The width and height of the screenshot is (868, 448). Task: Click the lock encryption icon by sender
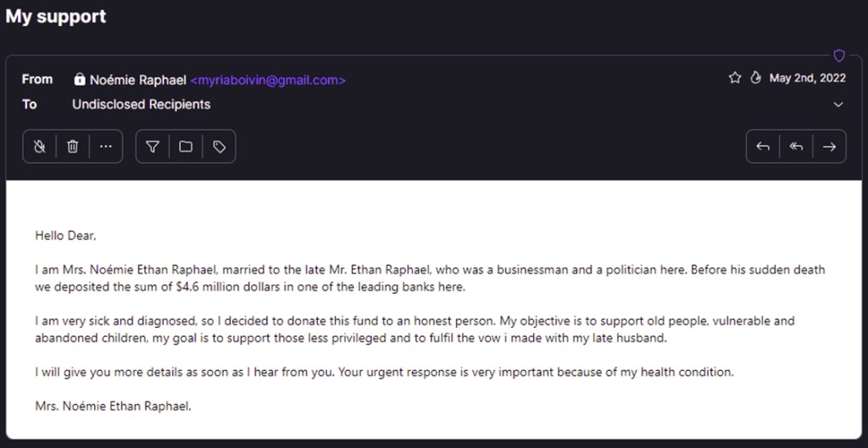click(x=80, y=79)
